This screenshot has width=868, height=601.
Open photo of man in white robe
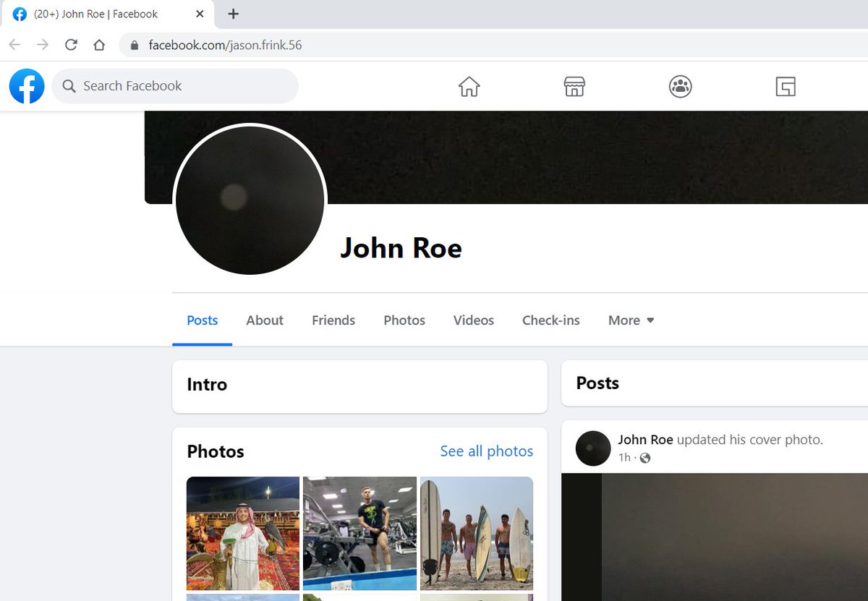(x=243, y=534)
